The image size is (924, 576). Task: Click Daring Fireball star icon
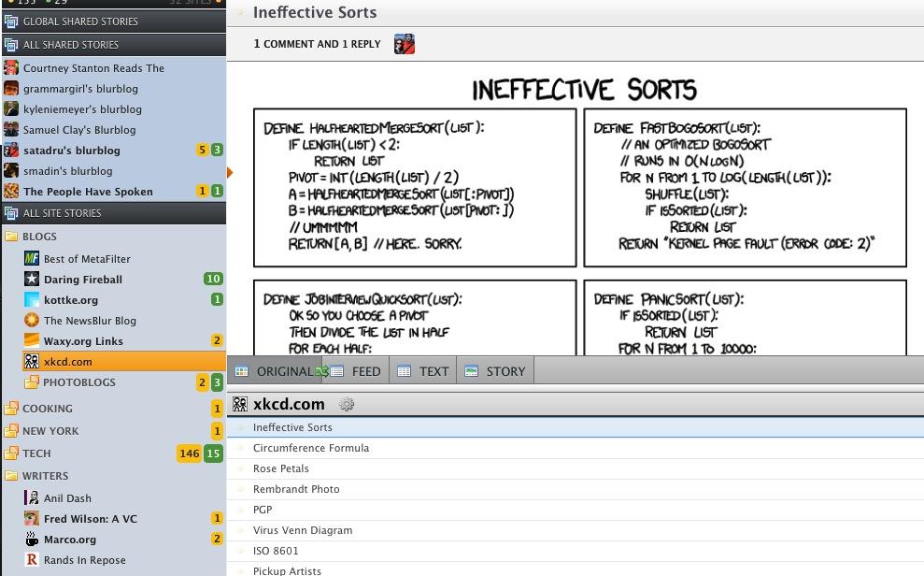coord(32,280)
